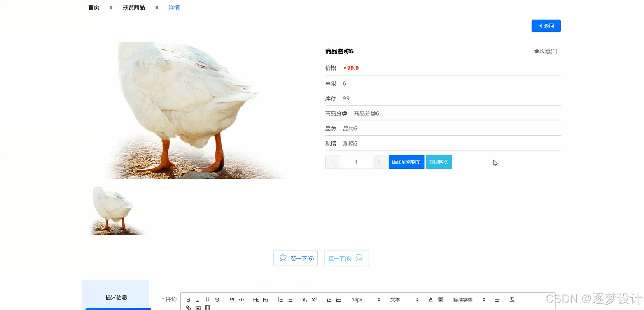The width and height of the screenshot is (644, 310).
Task: Apply strikethrough formatting
Action: [x=217, y=300]
